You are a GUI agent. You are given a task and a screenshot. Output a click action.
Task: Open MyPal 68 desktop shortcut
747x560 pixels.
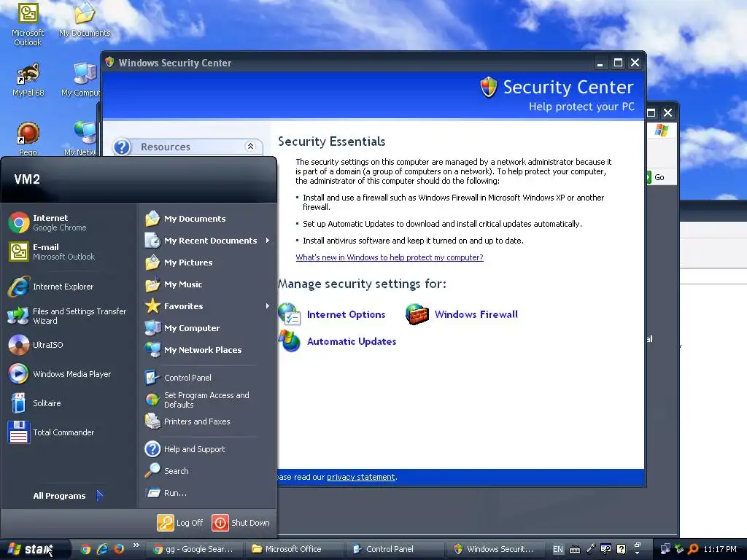click(28, 80)
